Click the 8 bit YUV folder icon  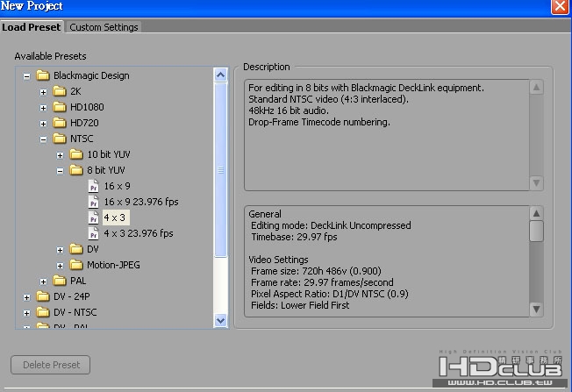[76, 170]
